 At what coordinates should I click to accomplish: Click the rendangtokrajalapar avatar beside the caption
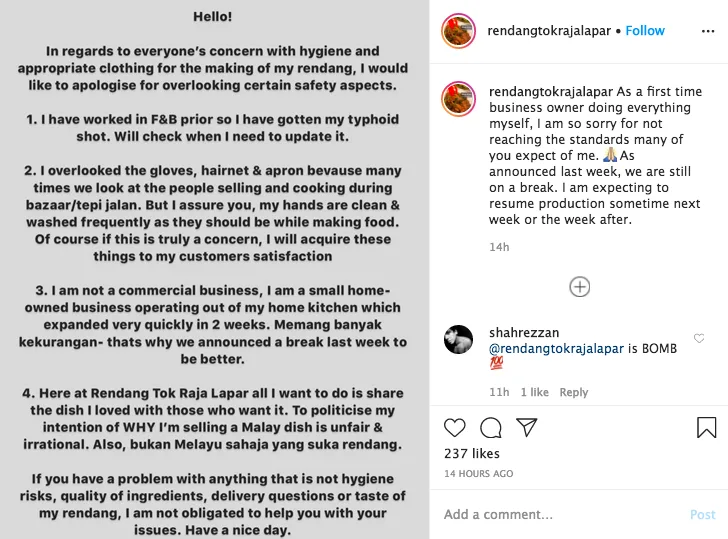[x=458, y=98]
